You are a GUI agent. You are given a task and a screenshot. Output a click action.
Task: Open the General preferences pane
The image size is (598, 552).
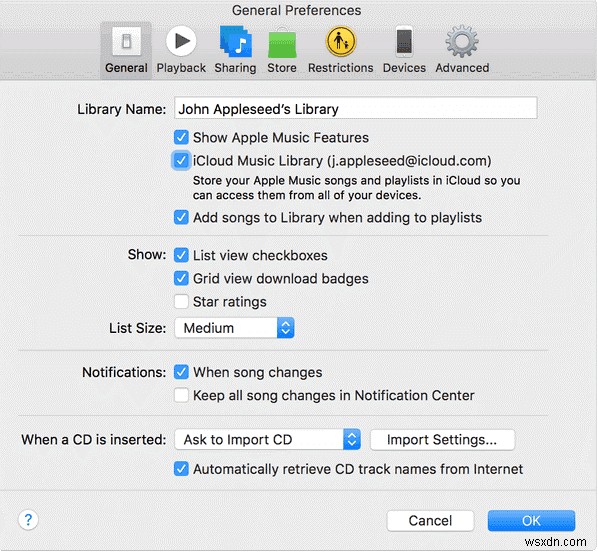click(126, 50)
